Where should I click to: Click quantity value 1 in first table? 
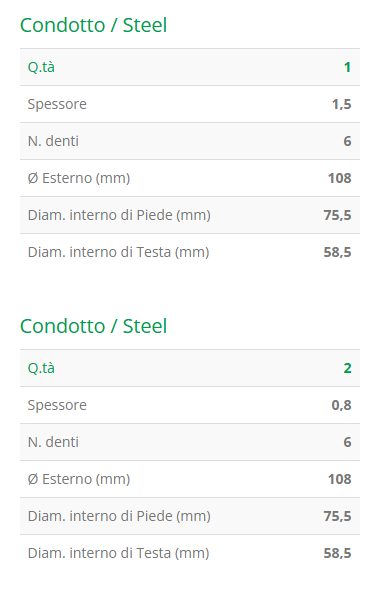click(347, 67)
